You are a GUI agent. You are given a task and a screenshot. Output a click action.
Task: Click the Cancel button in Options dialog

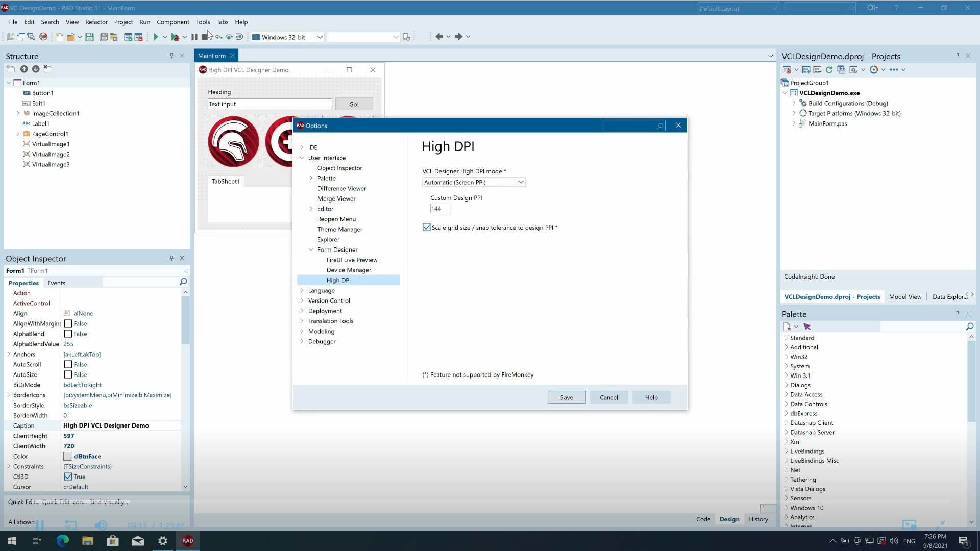[608, 397]
